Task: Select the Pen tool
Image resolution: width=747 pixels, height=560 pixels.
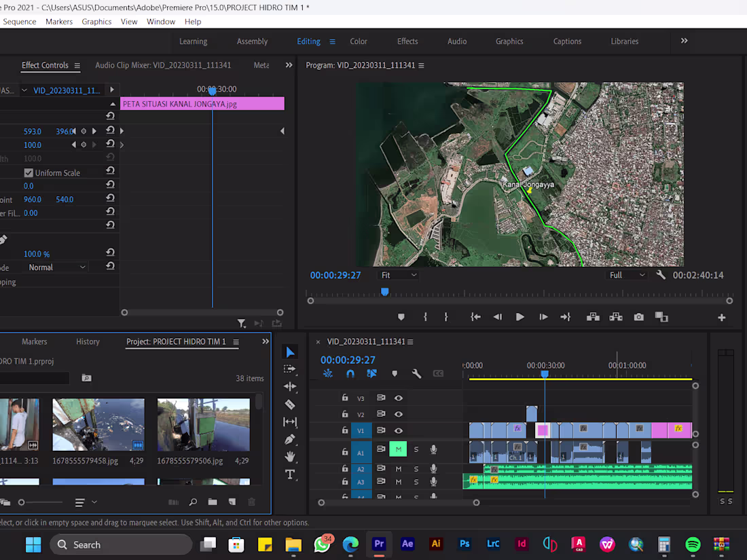Action: 290,439
